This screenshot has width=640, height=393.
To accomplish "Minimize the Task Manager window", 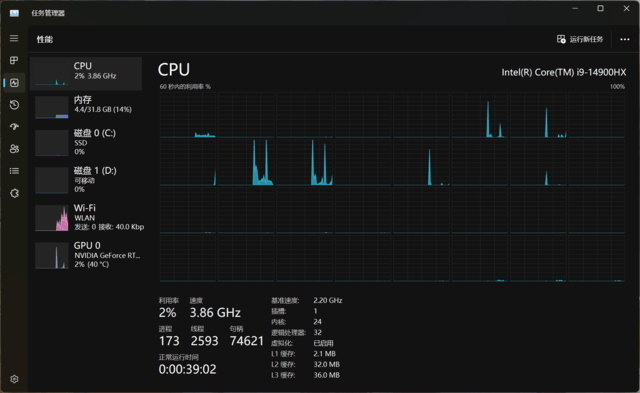I will coord(575,9).
